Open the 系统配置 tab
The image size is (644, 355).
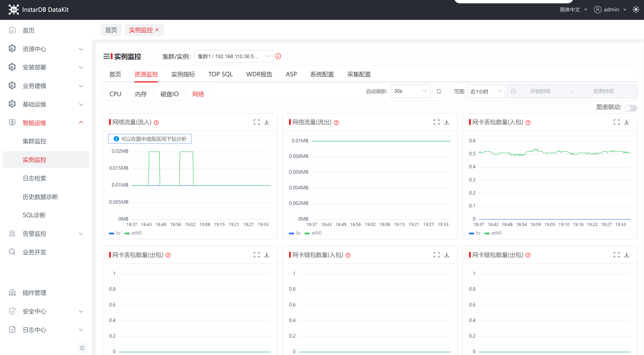tap(322, 74)
